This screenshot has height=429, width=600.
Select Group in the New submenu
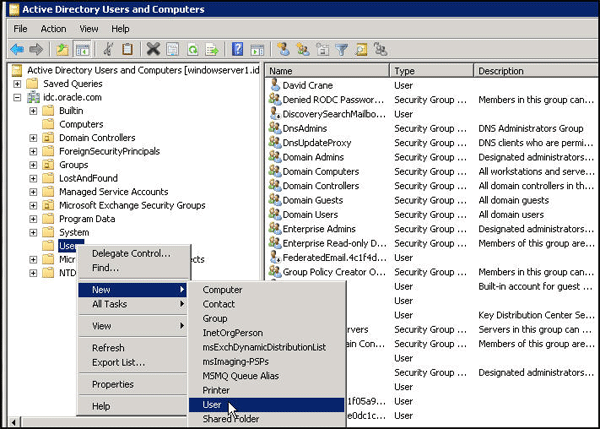214,318
